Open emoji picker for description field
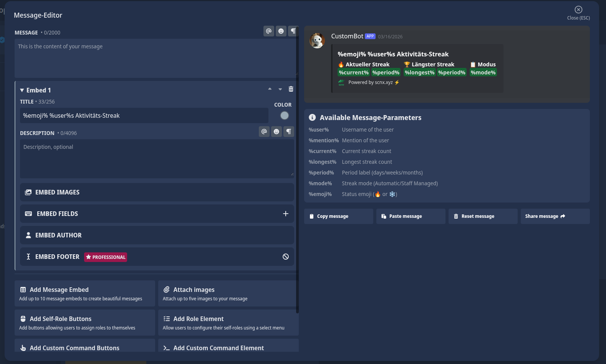606x364 pixels. [x=277, y=132]
